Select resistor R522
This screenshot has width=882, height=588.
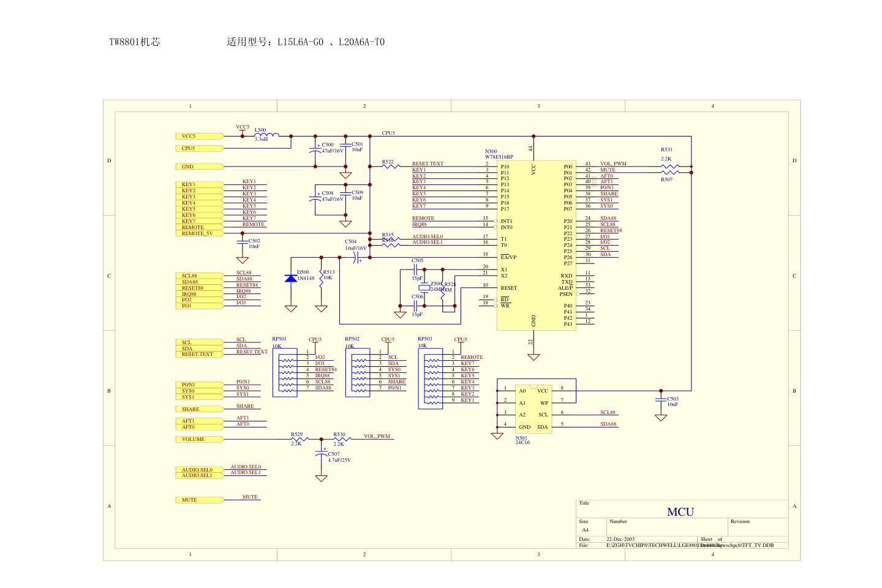click(390, 166)
